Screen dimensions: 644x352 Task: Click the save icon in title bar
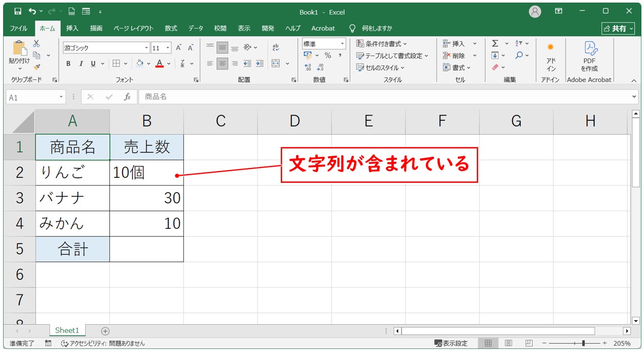click(x=18, y=11)
